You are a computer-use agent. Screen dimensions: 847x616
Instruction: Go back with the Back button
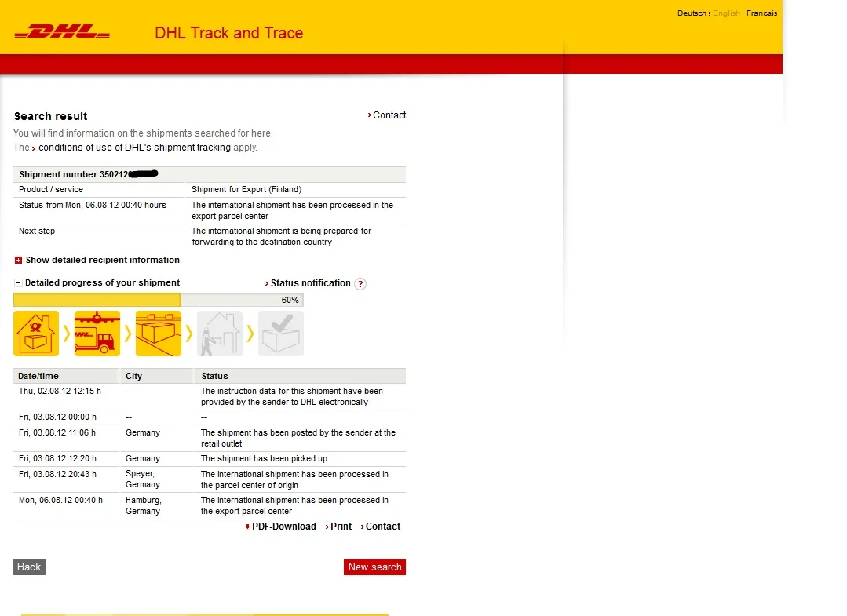pos(29,567)
